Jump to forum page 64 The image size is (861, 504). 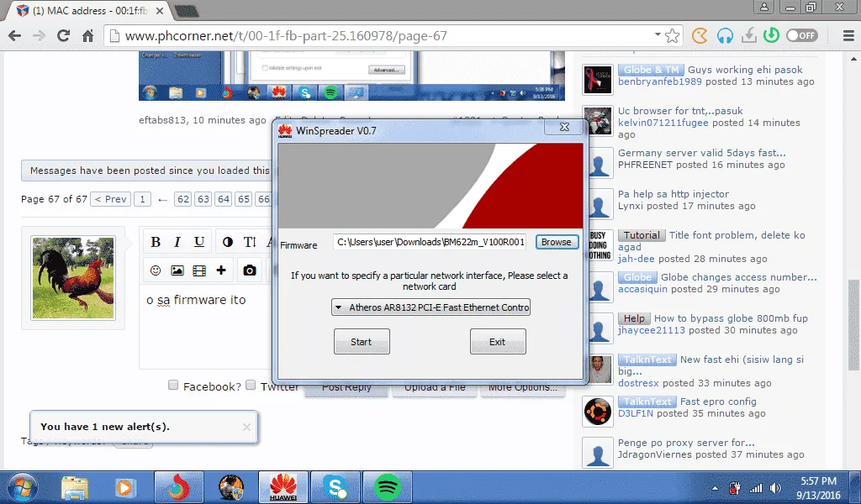(x=224, y=199)
